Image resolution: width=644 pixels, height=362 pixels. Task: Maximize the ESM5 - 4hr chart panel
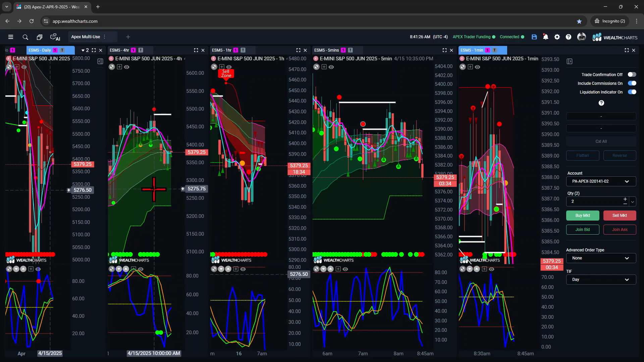tap(196, 50)
